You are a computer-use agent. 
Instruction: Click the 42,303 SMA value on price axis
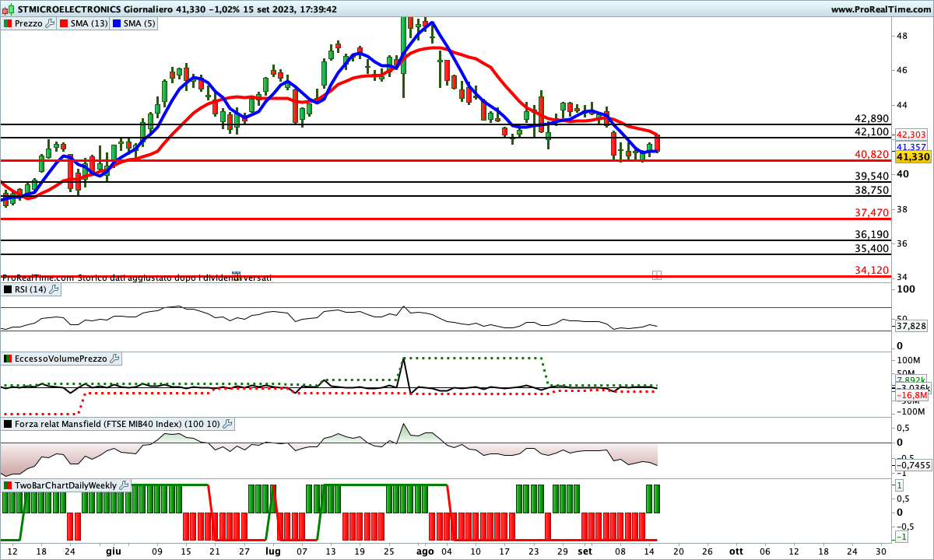click(912, 135)
